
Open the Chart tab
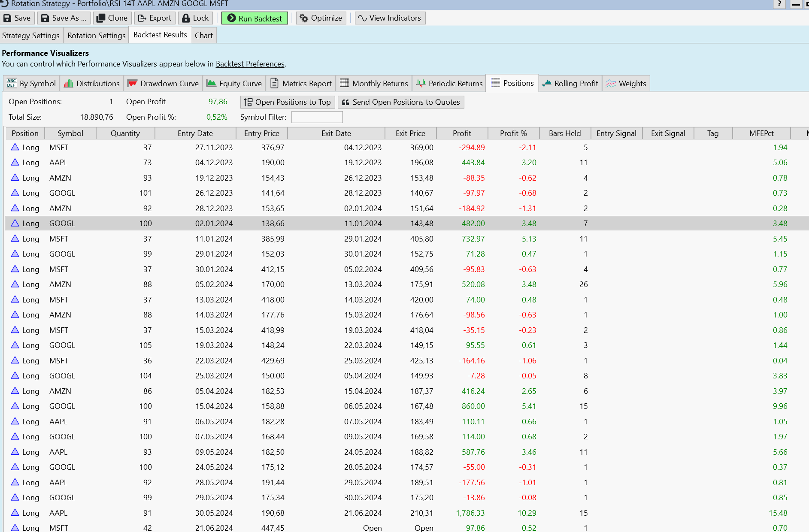point(203,36)
